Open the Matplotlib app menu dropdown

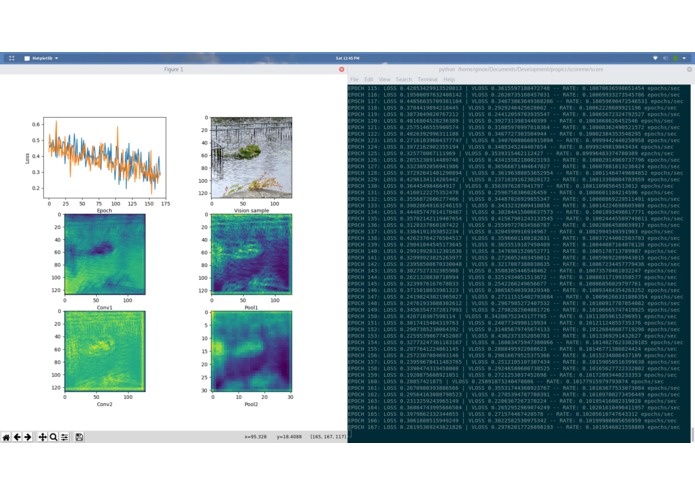[x=41, y=58]
